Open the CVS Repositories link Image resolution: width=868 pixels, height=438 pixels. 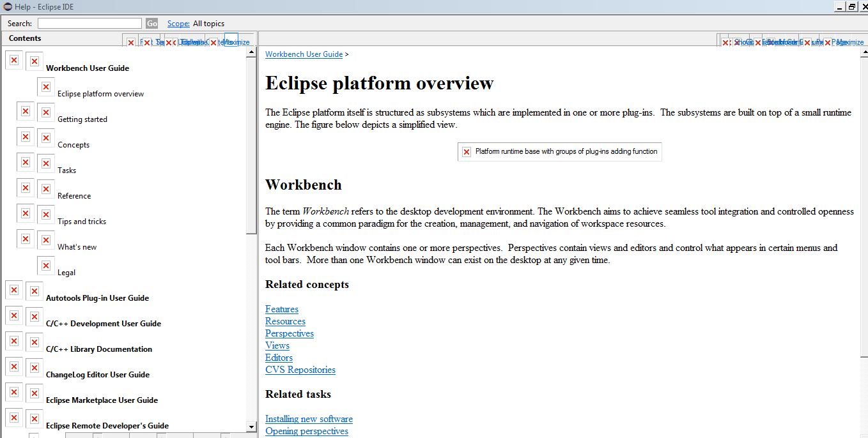click(300, 370)
